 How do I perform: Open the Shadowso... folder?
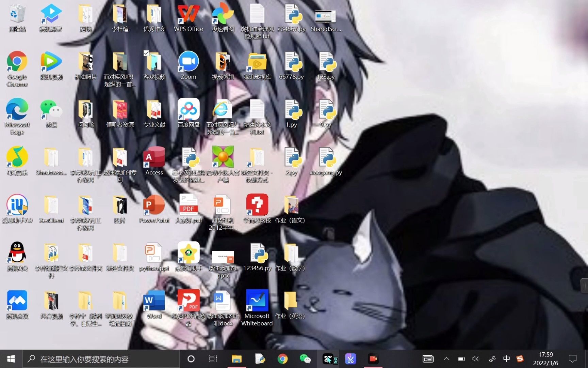51,161
